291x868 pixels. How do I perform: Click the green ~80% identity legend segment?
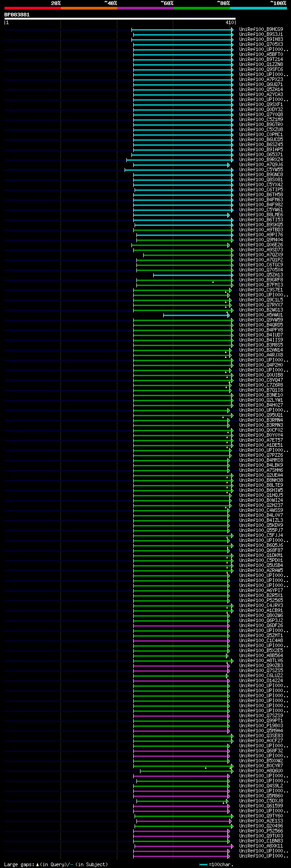[x=201, y=8]
